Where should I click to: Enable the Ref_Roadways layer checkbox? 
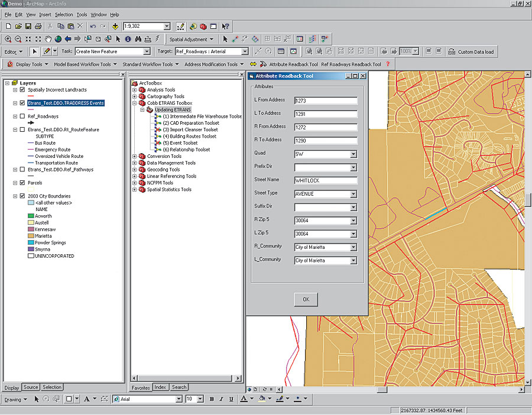tap(22, 116)
